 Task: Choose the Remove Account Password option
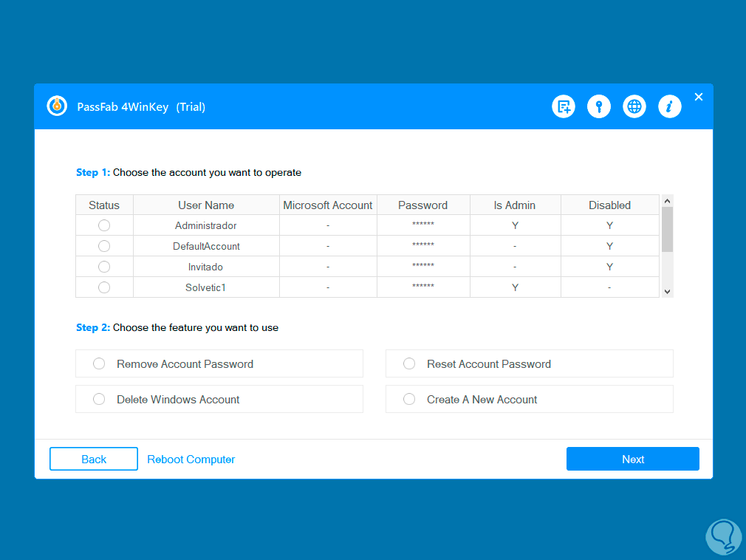point(219,364)
